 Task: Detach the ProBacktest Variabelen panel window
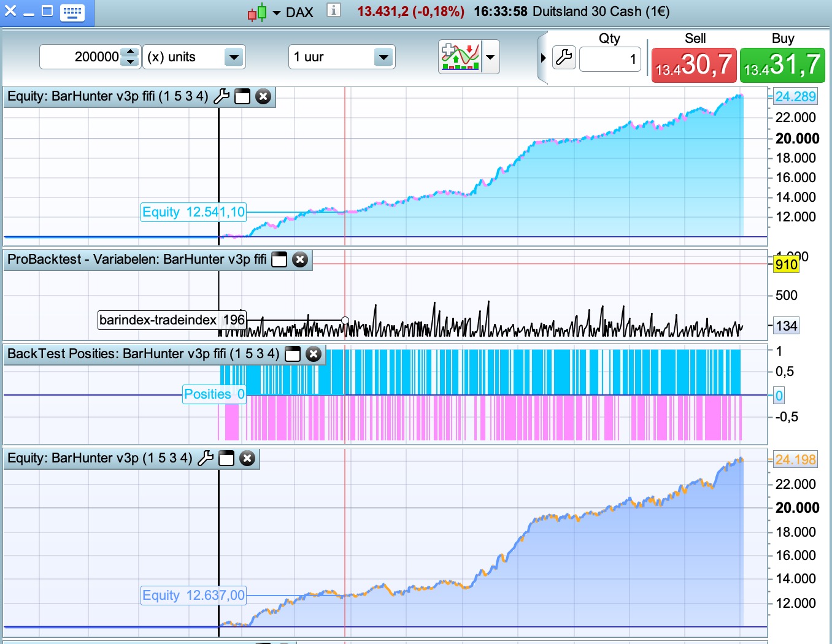(279, 259)
